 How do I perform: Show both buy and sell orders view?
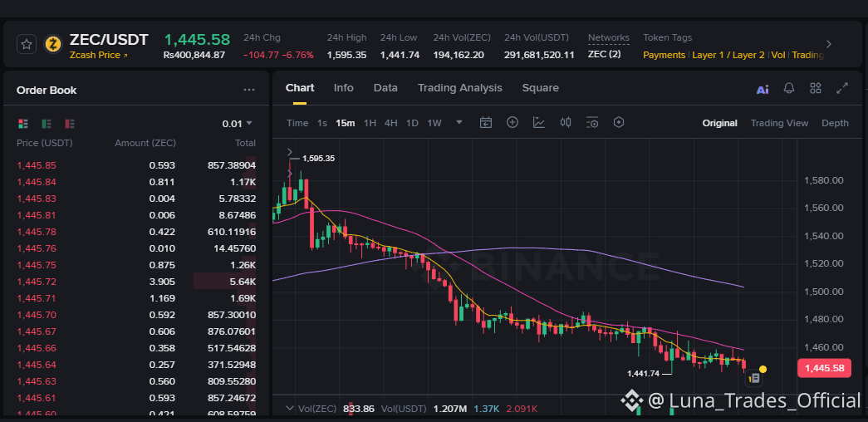pyautogui.click(x=23, y=124)
